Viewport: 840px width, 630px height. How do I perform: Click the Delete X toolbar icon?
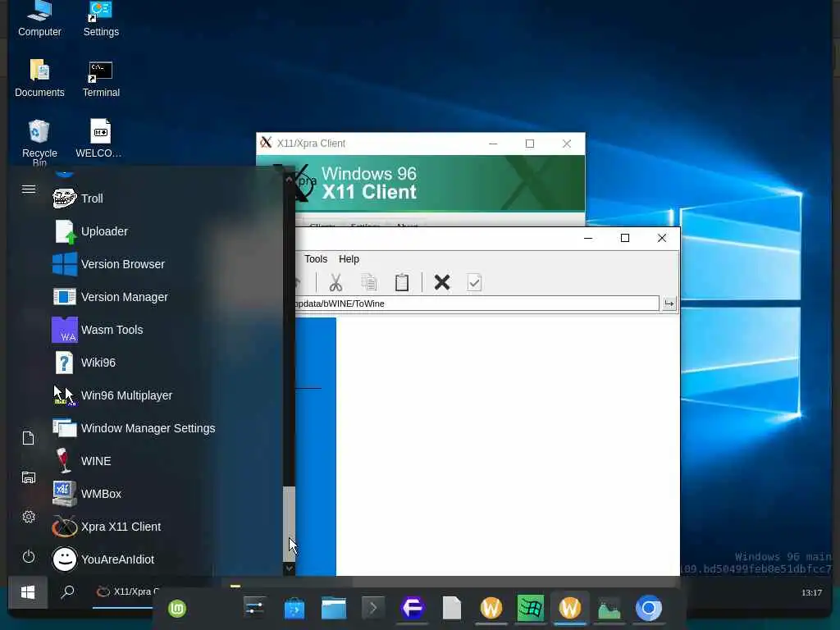coord(442,282)
